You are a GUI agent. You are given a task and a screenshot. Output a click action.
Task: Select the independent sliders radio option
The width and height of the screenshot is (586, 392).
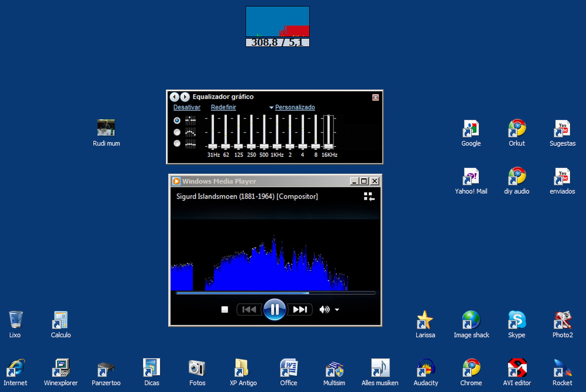[x=177, y=121]
